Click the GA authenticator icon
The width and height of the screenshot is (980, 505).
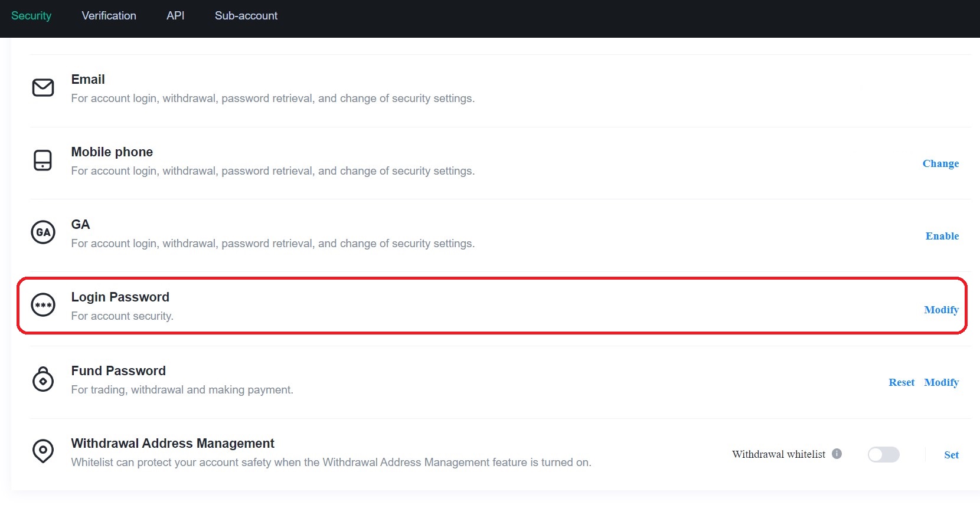click(43, 232)
